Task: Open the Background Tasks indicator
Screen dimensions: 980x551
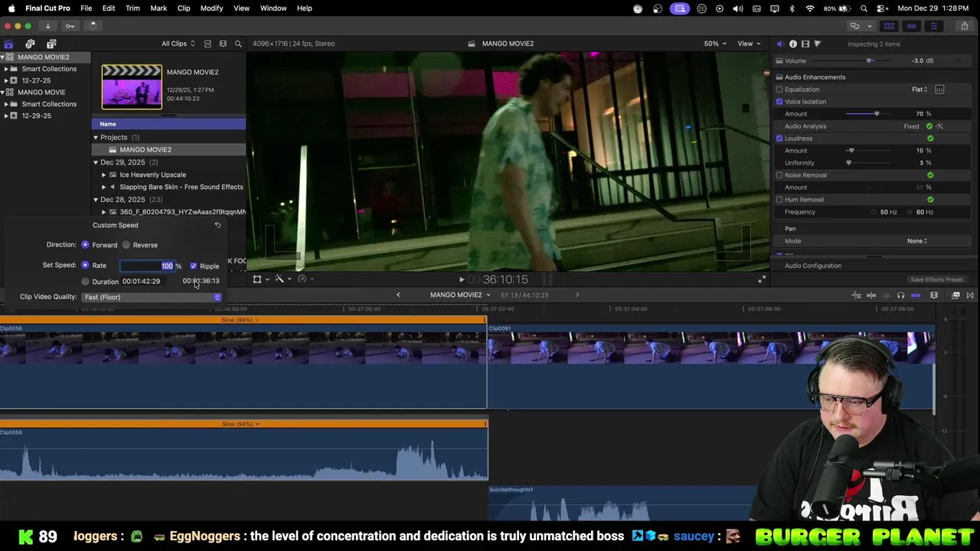Action: [x=92, y=26]
